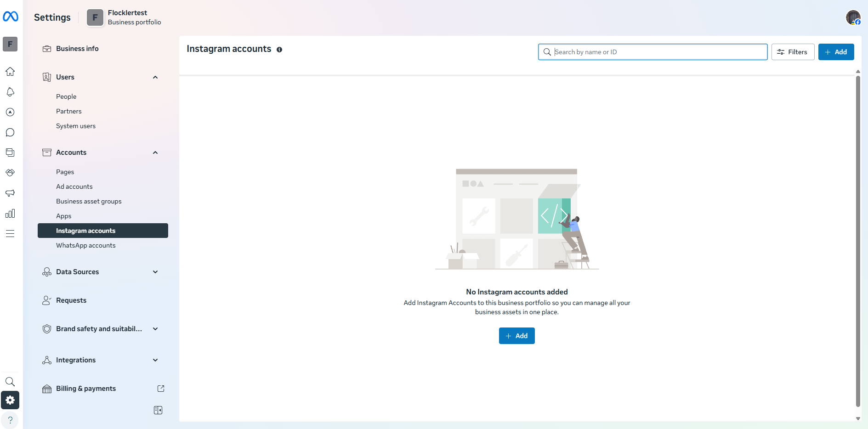Image resolution: width=868 pixels, height=429 pixels.
Task: Click the Meta logo icon
Action: (10, 17)
